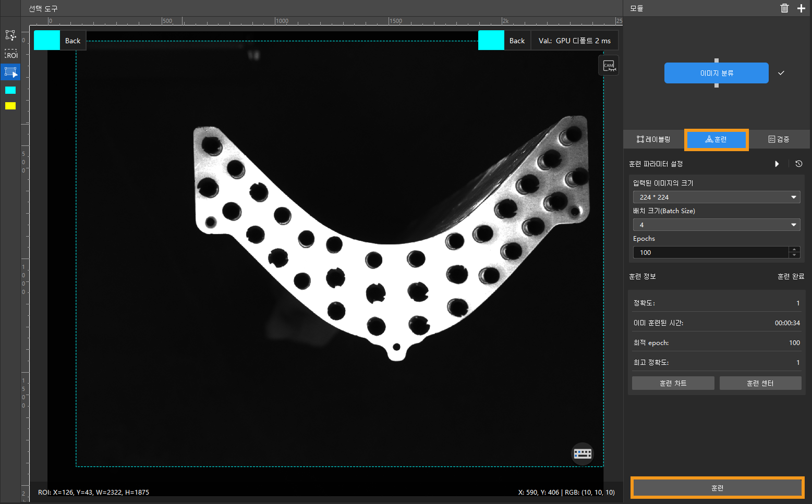Switch to the 검증 tab
The height and width of the screenshot is (504, 812).
[779, 139]
